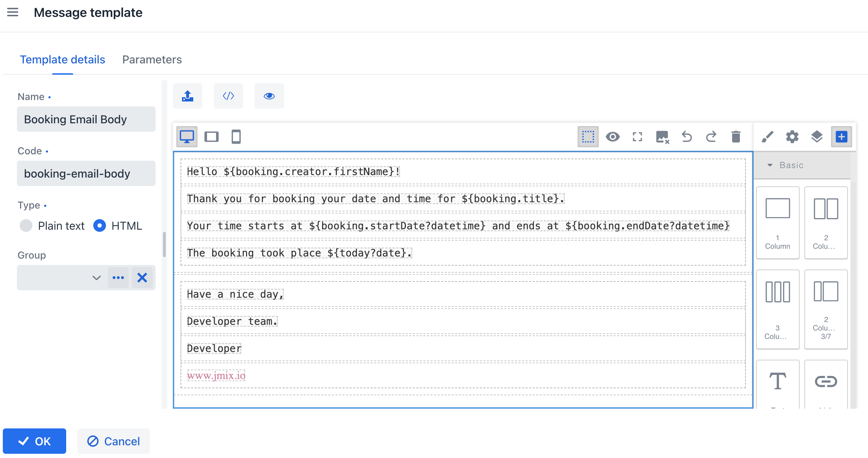The image size is (868, 458).
Task: Open the Settings gear panel
Action: [792, 137]
